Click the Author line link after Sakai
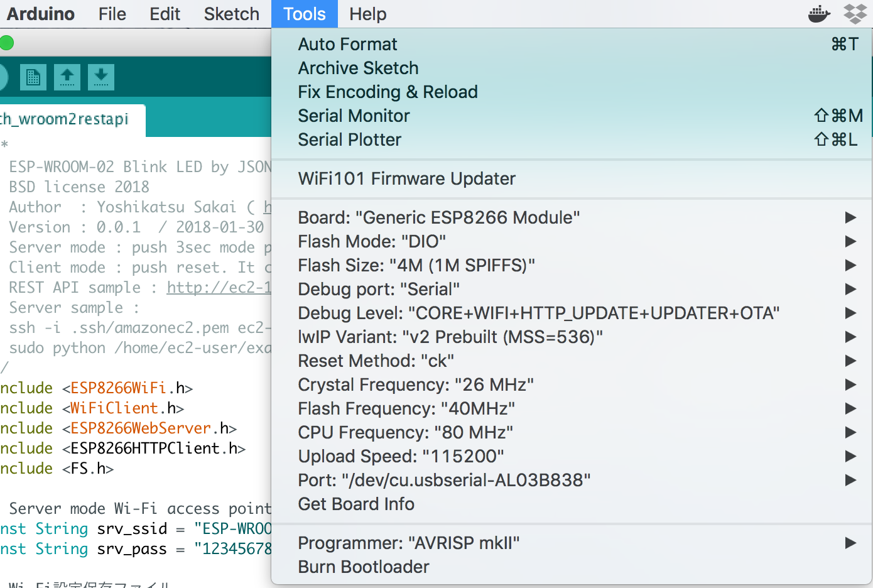873x588 pixels. coord(268,207)
